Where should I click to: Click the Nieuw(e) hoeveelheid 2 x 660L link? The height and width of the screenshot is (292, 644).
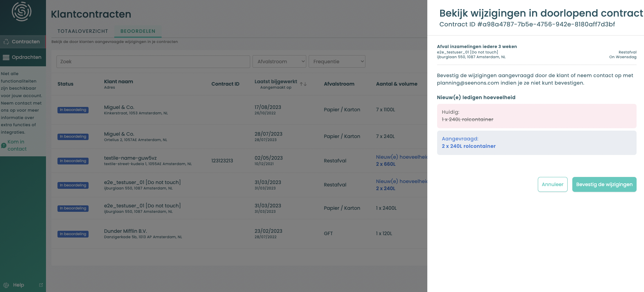(x=402, y=160)
